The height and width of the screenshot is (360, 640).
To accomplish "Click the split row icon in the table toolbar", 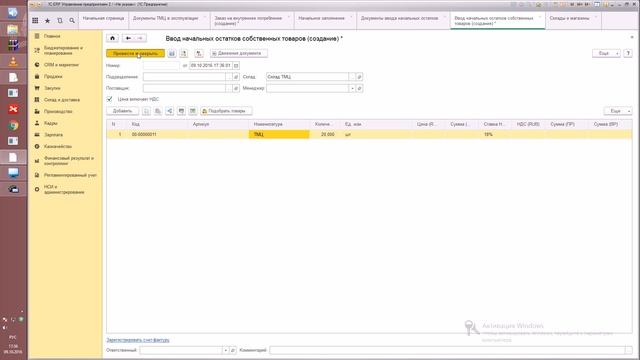I will (169, 111).
